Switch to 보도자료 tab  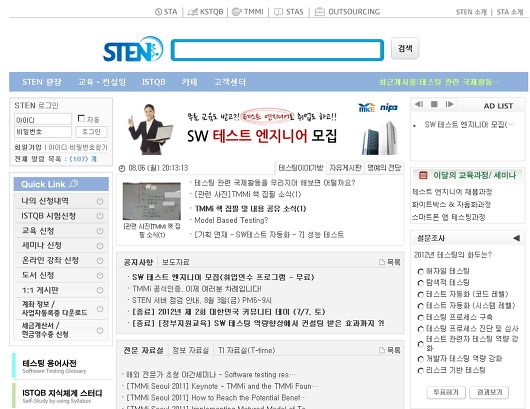click(x=175, y=262)
